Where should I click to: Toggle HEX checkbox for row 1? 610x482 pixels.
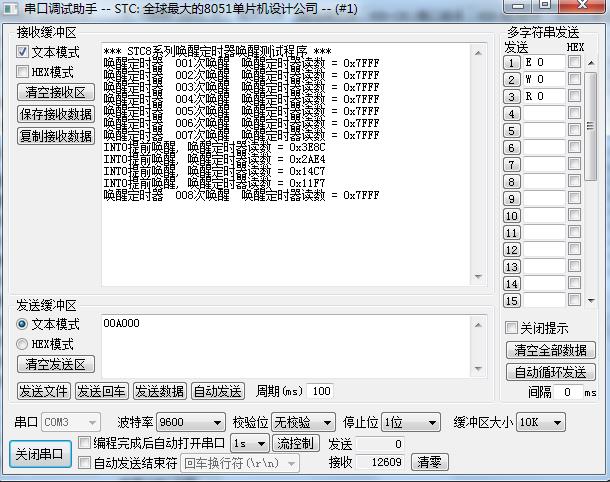(574, 62)
